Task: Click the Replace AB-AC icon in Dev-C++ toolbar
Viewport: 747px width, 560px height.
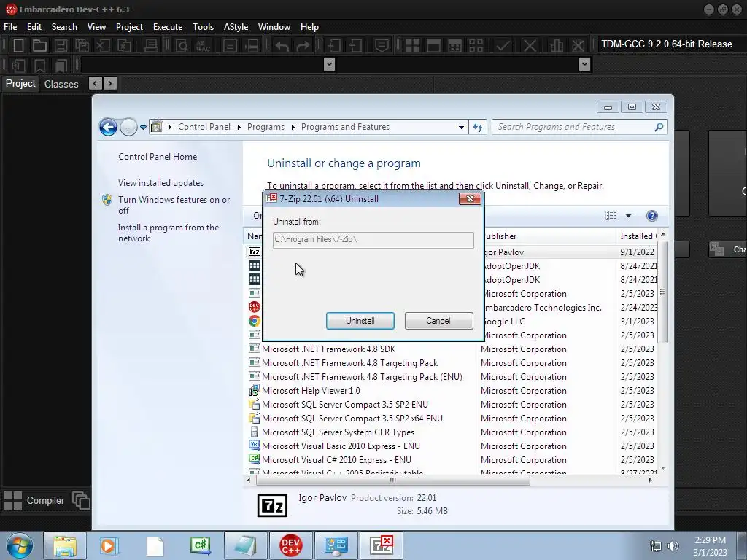Action: 203,46
